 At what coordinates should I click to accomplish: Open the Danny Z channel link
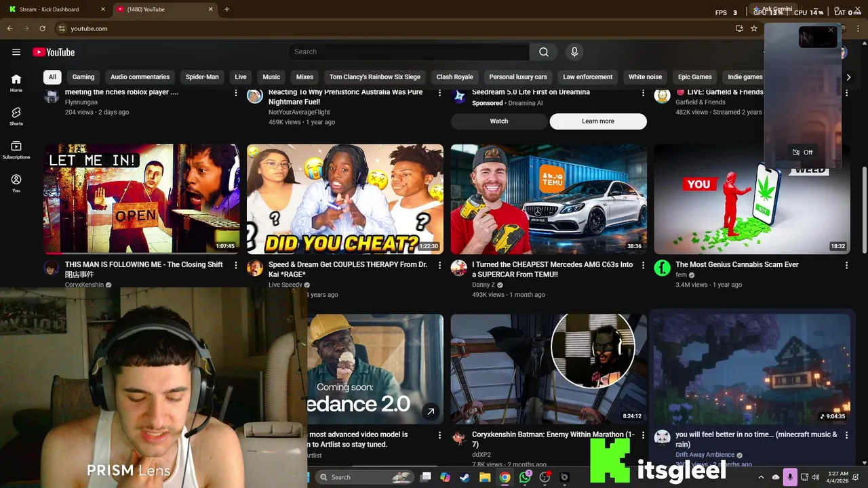coord(484,285)
